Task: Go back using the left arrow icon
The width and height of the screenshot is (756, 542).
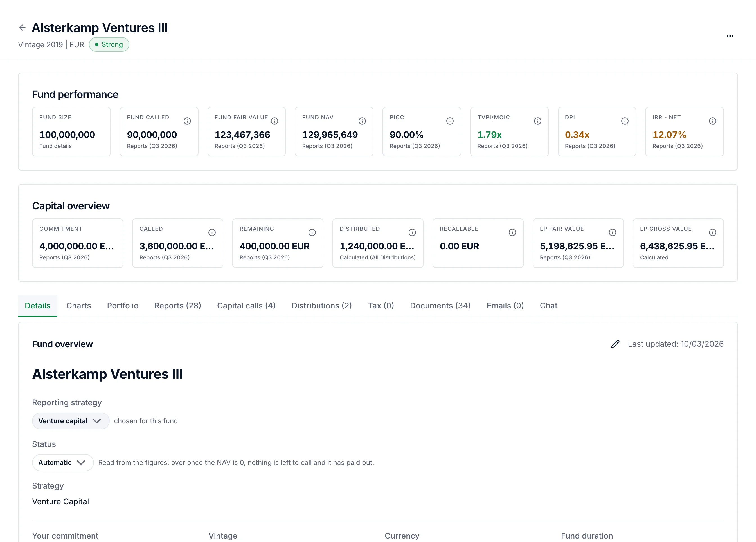Action: pyautogui.click(x=22, y=28)
